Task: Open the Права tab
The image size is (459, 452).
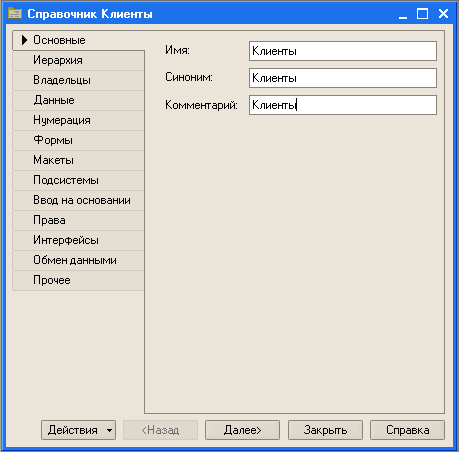Action: tap(79, 220)
